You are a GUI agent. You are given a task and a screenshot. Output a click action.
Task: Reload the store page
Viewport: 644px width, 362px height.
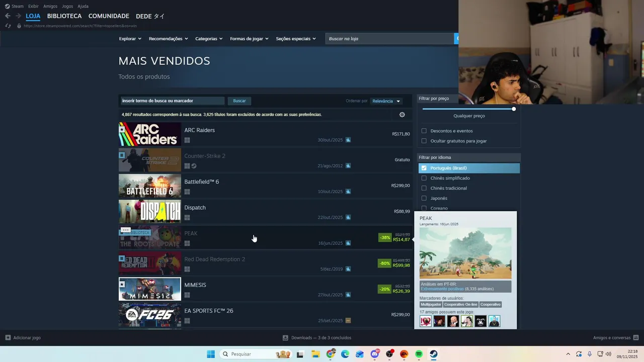pos(8,26)
